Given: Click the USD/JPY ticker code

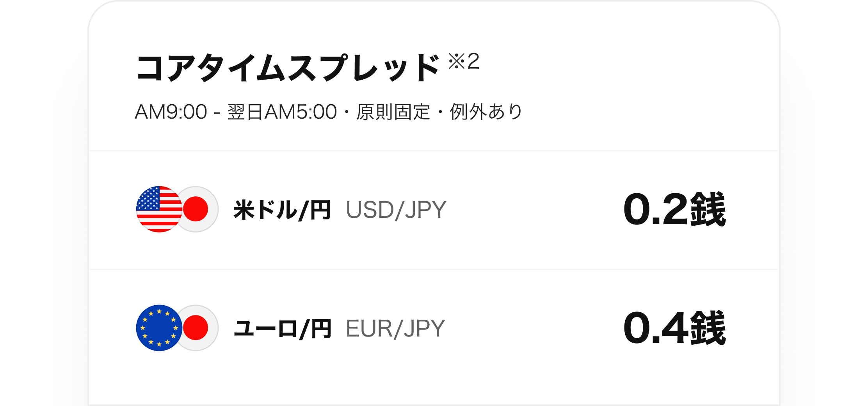Looking at the screenshot, I should click(396, 210).
